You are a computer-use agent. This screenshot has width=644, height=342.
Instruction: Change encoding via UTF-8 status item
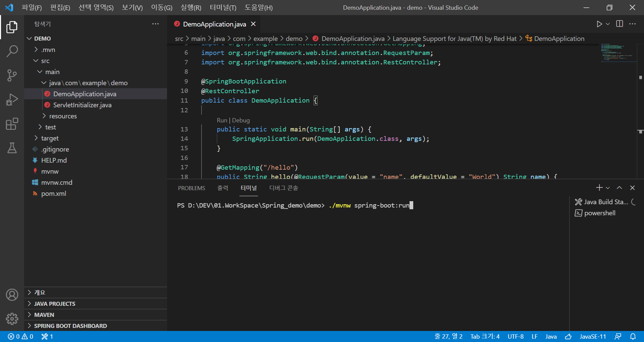pos(516,336)
